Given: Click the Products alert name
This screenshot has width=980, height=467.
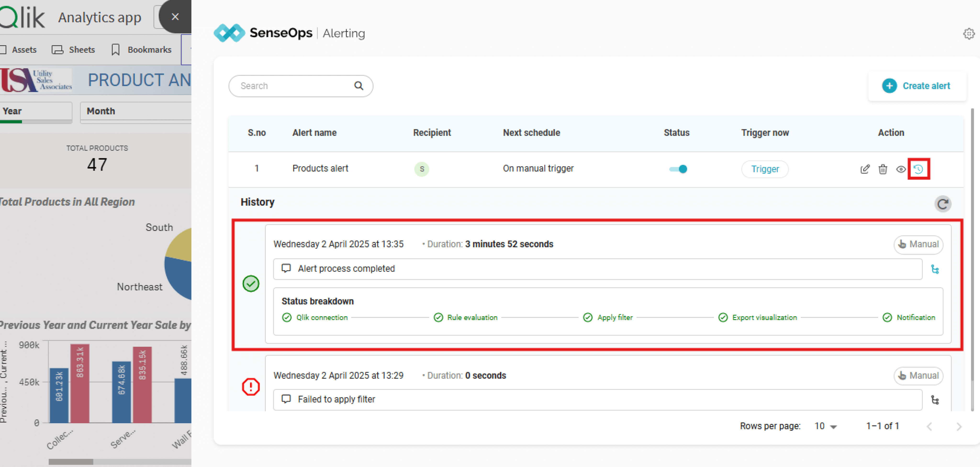Looking at the screenshot, I should coord(320,168).
